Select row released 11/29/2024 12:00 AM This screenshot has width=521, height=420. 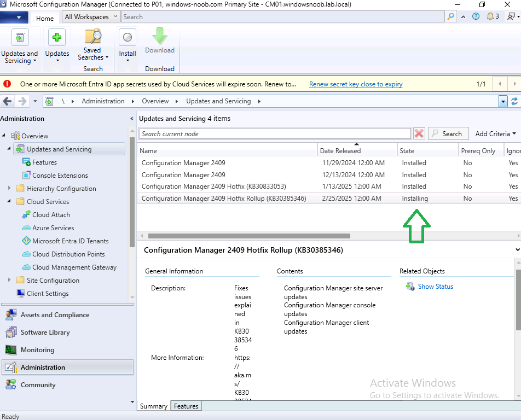(x=329, y=162)
